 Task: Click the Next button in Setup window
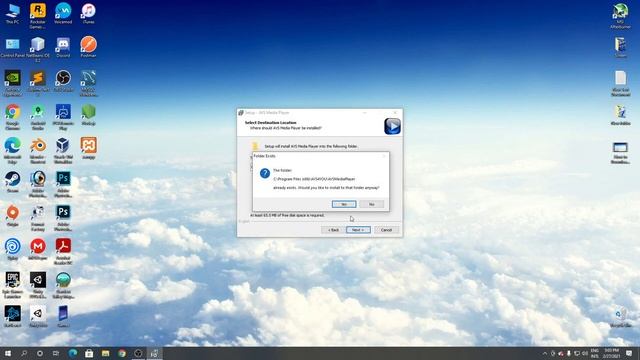click(358, 230)
